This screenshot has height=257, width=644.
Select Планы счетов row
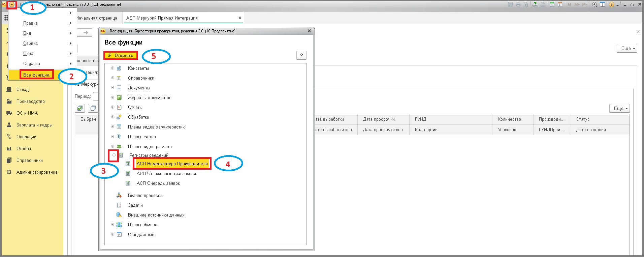coord(142,137)
